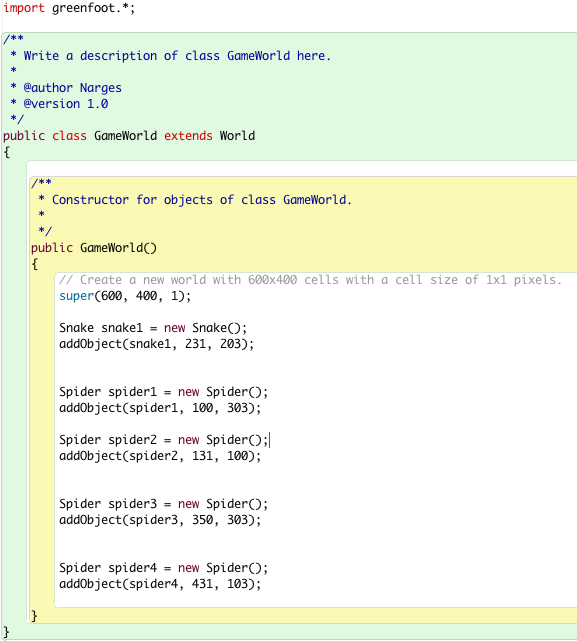
Task: Click 'public class GameWorld extends World' declaration
Action: pos(129,135)
